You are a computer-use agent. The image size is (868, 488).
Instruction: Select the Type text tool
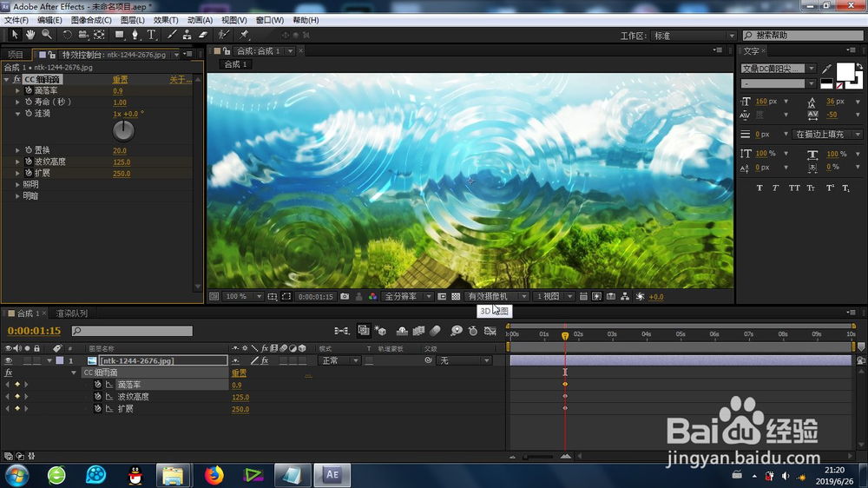pyautogui.click(x=151, y=35)
